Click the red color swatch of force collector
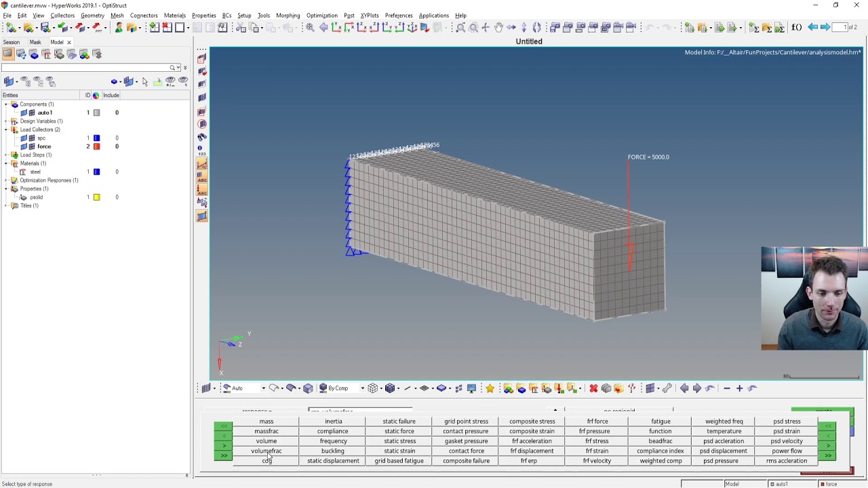Screen dimensions: 868x488 97,146
